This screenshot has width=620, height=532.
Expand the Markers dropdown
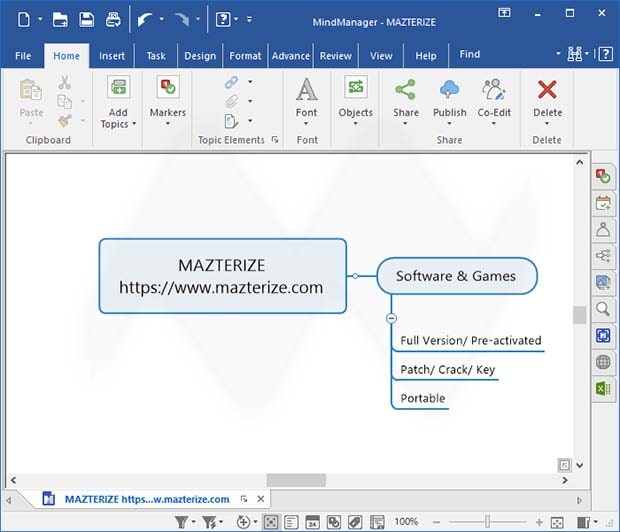click(x=168, y=124)
